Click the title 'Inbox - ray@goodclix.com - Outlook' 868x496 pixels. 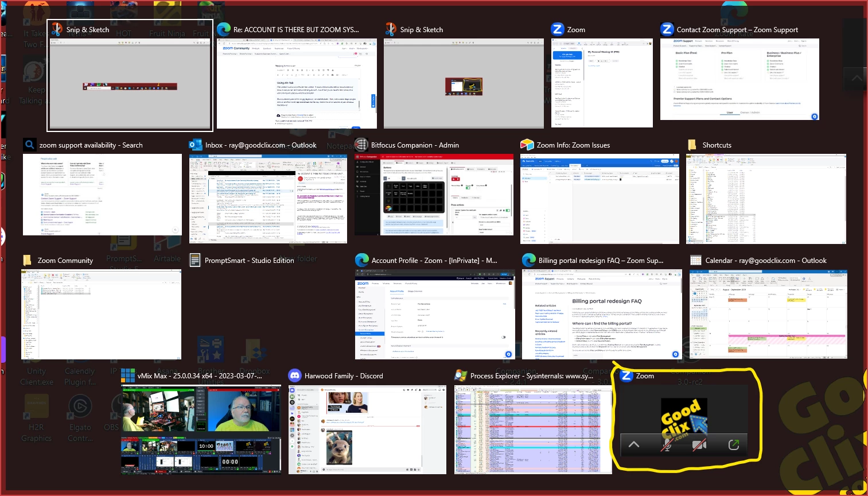(x=261, y=145)
